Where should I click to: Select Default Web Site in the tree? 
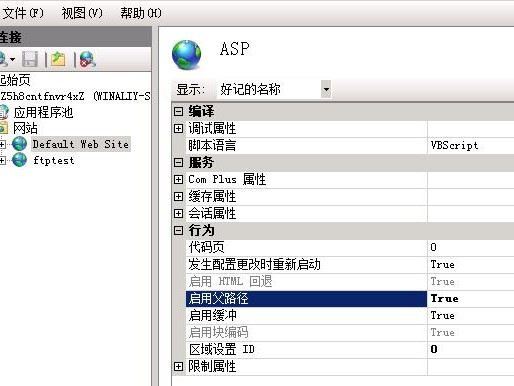point(81,144)
